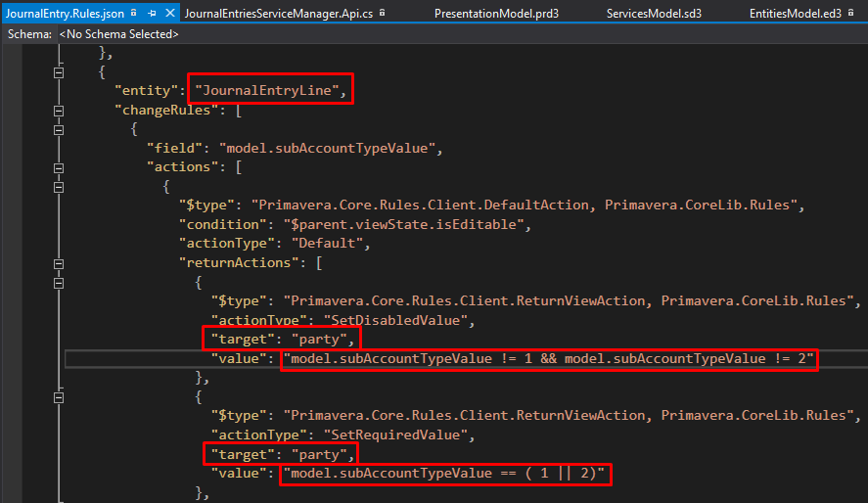Viewport: 868px width, 503px height.
Task: Close the JournalEntry.Rules.json tab
Action: (170, 13)
